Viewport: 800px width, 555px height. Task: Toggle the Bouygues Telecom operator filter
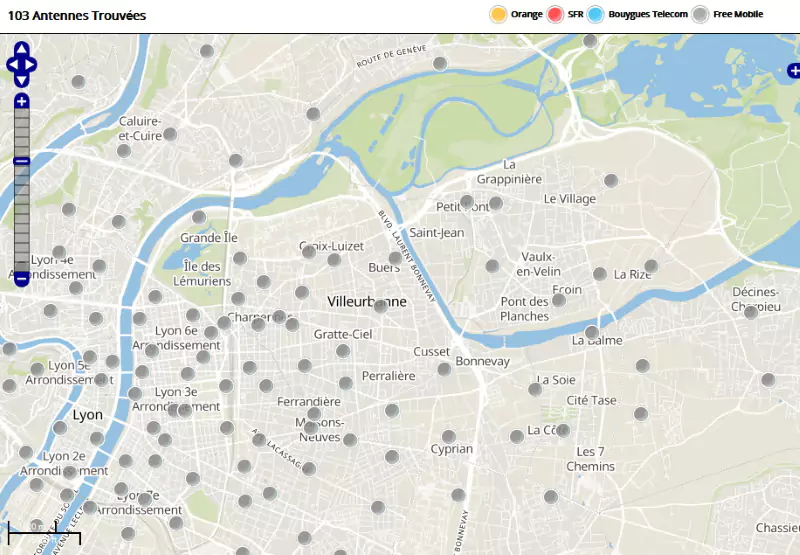pyautogui.click(x=596, y=14)
